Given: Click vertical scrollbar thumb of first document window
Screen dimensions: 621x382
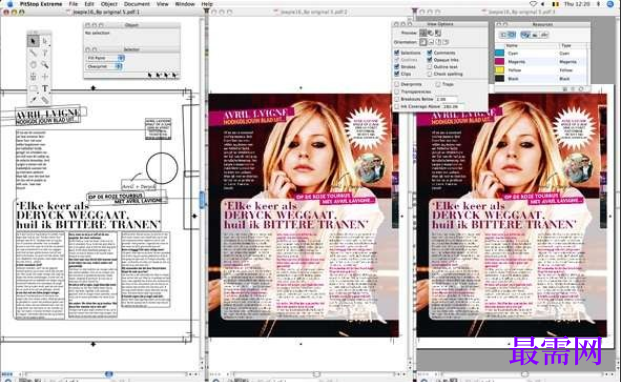Looking at the screenshot, I should click(x=202, y=199).
